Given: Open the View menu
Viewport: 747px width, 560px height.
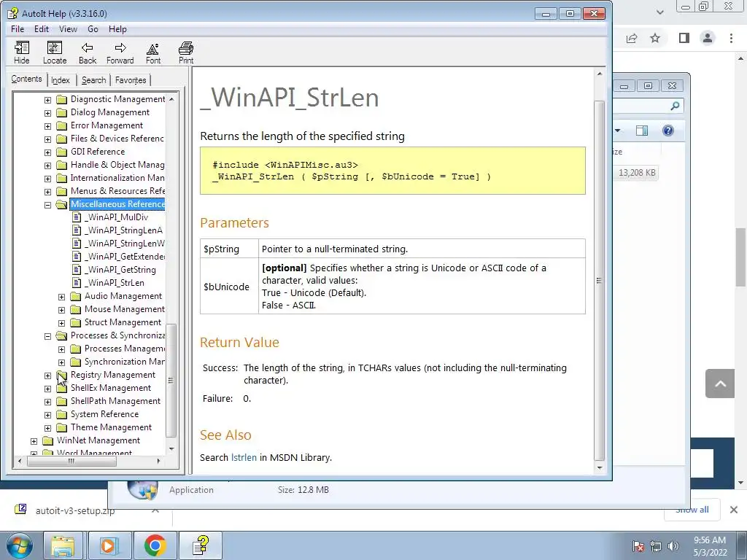Looking at the screenshot, I should (x=68, y=29).
